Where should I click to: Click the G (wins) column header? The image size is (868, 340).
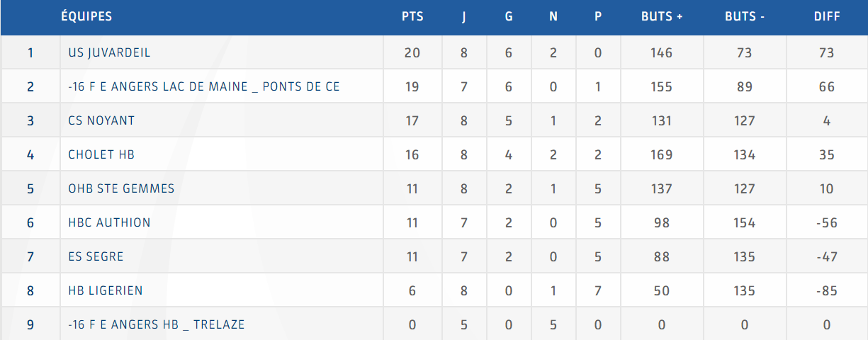[509, 16]
